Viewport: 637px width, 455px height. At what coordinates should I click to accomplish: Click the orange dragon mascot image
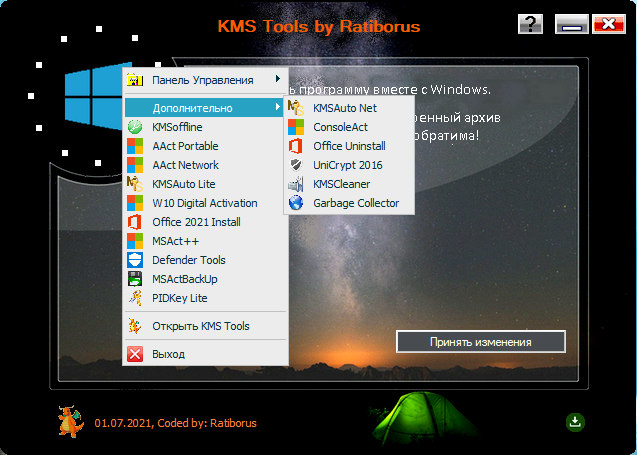point(70,421)
